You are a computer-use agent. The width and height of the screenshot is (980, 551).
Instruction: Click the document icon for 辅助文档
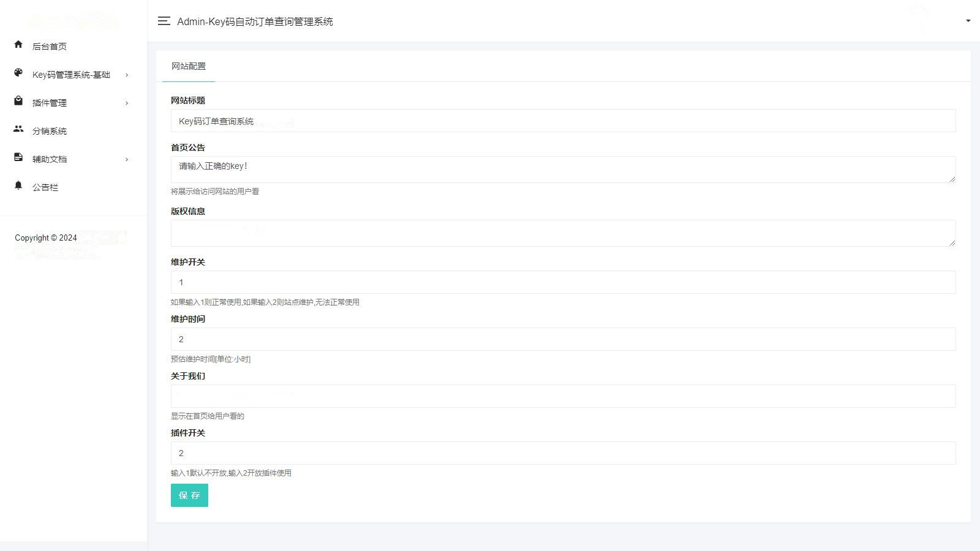tap(18, 157)
